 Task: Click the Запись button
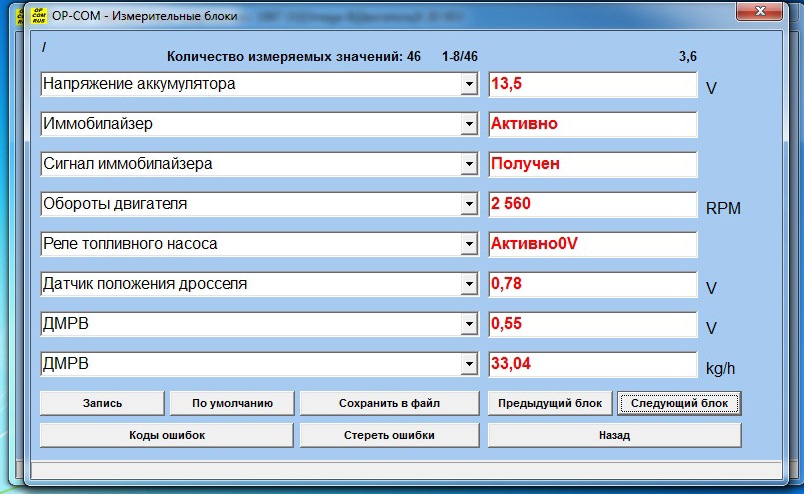[102, 403]
